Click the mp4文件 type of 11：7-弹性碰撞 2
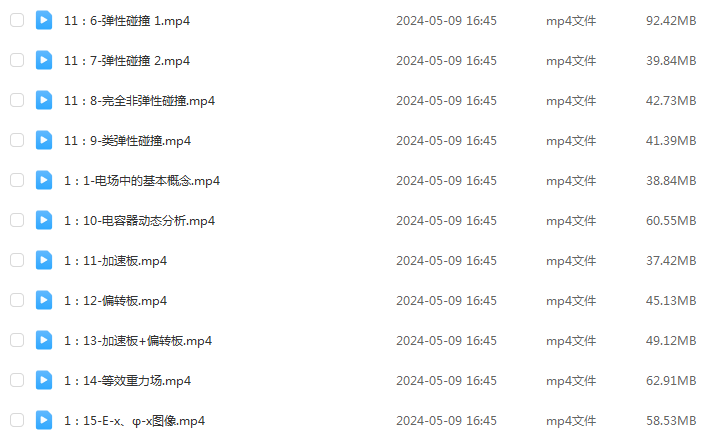710x432 pixels. (x=571, y=61)
